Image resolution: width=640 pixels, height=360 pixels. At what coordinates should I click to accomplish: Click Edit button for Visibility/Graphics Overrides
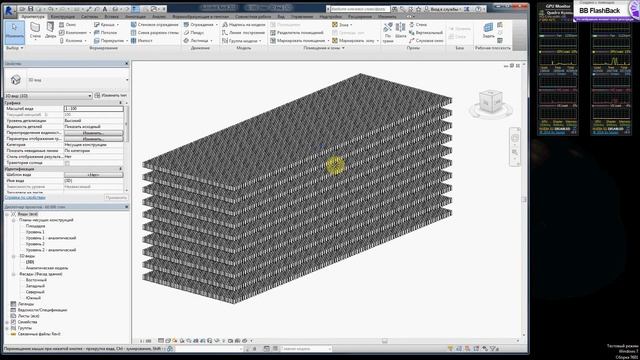click(93, 133)
